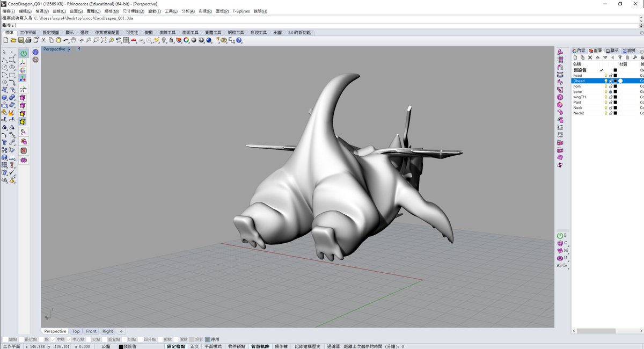The width and height of the screenshot is (644, 349).
Task: Click the T-Splines green power icon
Action: point(24,53)
